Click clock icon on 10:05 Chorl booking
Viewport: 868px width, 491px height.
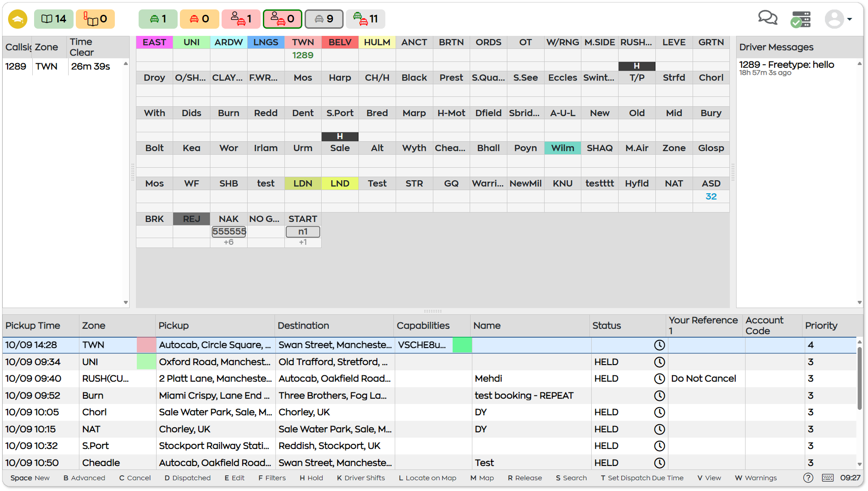tap(659, 412)
